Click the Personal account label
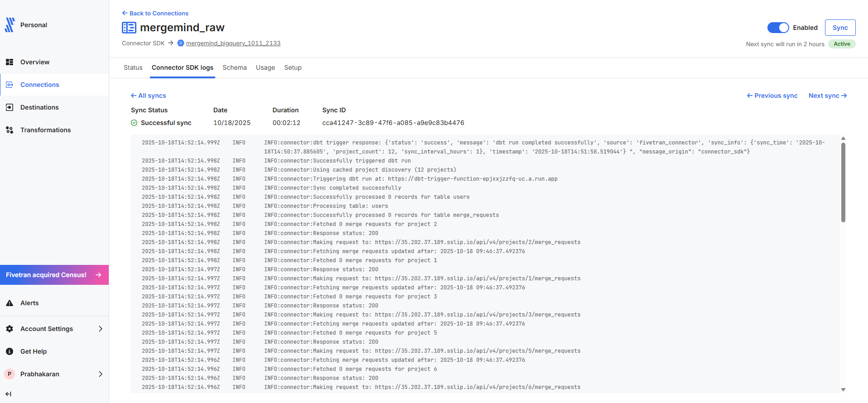Image resolution: width=868 pixels, height=403 pixels. pyautogui.click(x=34, y=25)
